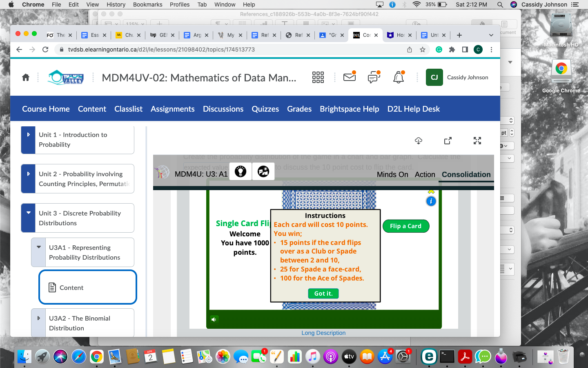Switch to the Minds On tab

(x=392, y=174)
